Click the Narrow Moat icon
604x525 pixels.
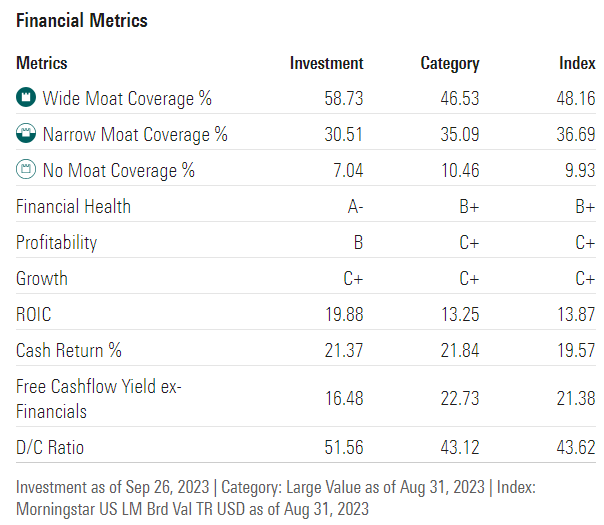pyautogui.click(x=26, y=134)
